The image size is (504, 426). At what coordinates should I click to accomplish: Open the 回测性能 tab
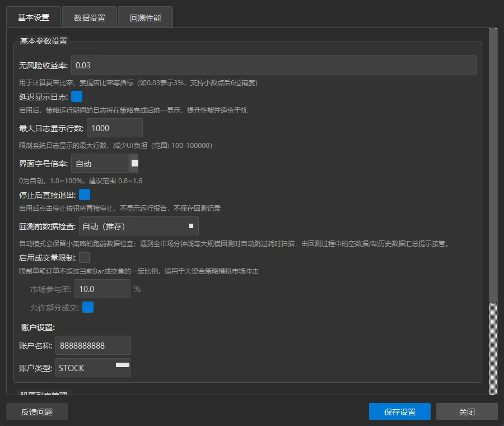coord(145,18)
